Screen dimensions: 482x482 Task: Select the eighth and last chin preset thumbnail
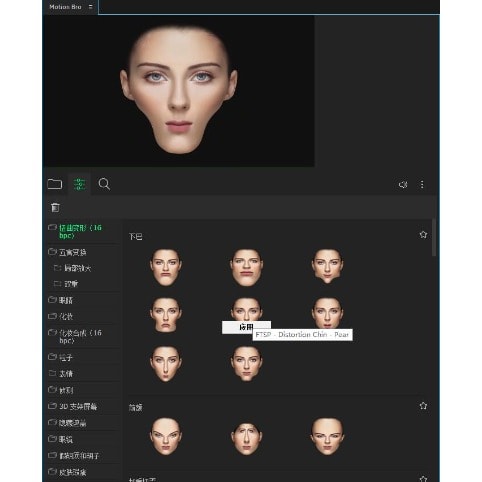click(246, 363)
